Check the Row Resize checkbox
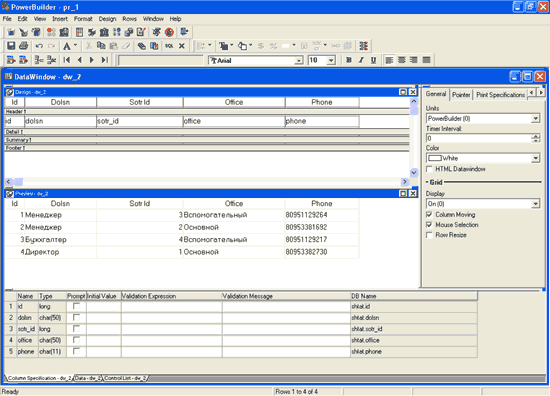This screenshot has width=550, height=396. point(429,235)
